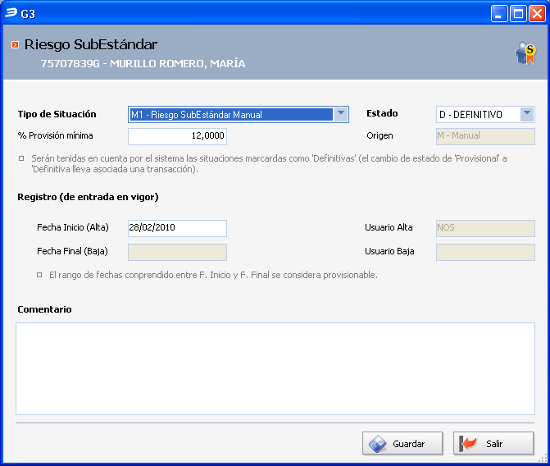Image resolution: width=550 pixels, height=466 pixels.
Task: Click the orange icon beside Riesgo SubEstándar title
Action: (15, 45)
